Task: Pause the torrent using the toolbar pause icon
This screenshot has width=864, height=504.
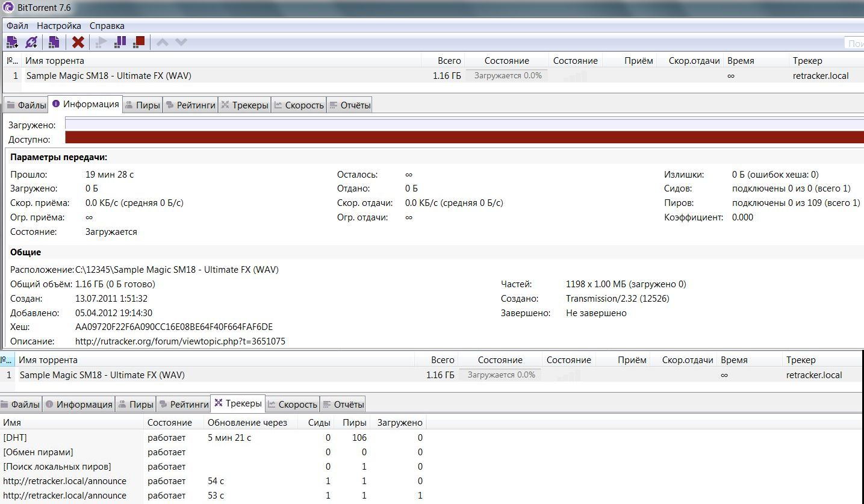Action: click(120, 42)
